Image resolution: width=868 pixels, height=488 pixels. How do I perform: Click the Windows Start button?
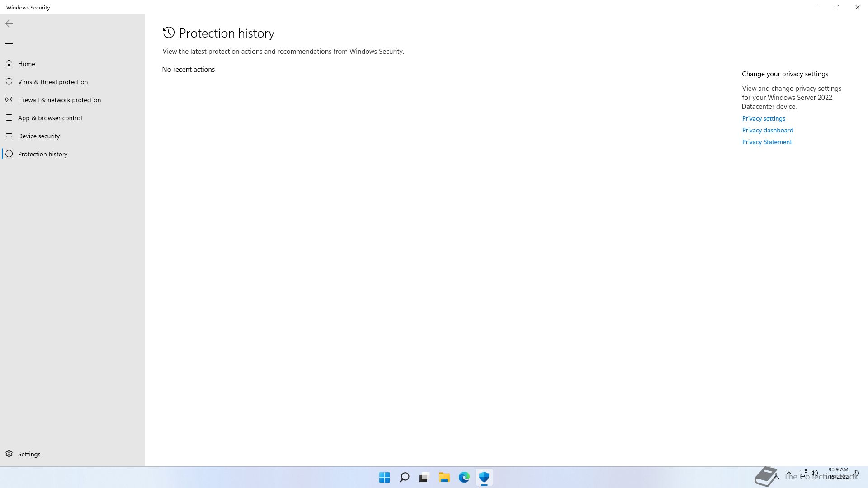pyautogui.click(x=384, y=477)
